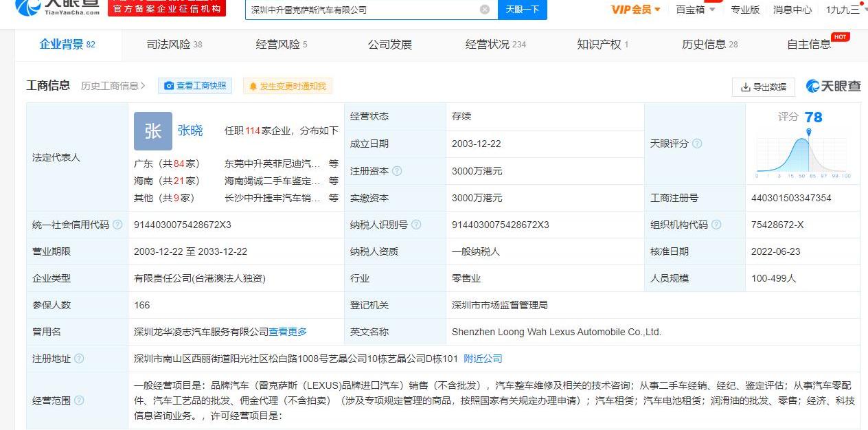This screenshot has height=430, width=868.
Task: Click the user account name 1九九三
Action: 843,10
